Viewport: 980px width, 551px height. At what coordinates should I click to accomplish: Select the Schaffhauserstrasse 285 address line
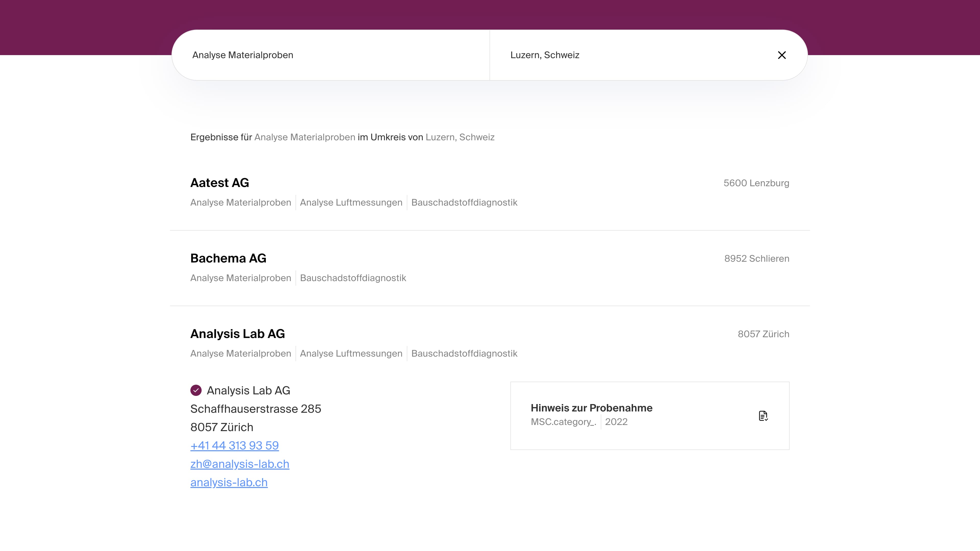(x=256, y=409)
